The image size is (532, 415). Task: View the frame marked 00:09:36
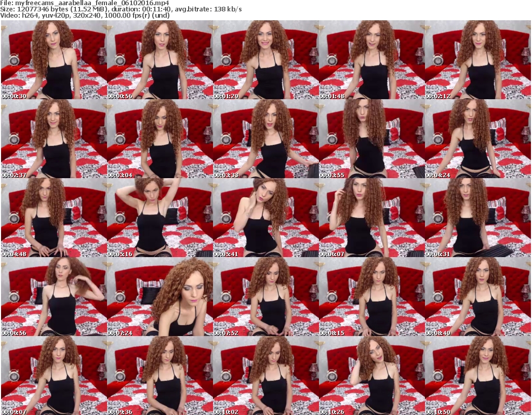(x=160, y=376)
